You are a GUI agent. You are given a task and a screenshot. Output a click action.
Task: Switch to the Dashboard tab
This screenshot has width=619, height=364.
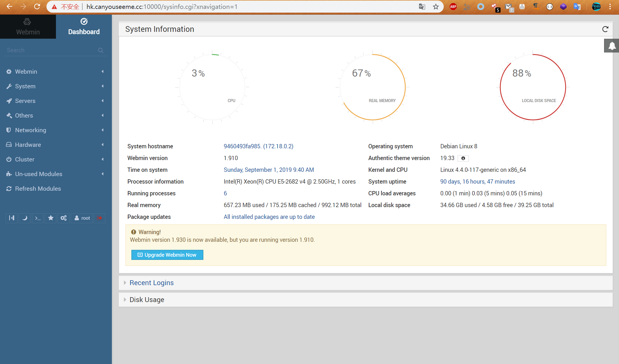pos(84,27)
